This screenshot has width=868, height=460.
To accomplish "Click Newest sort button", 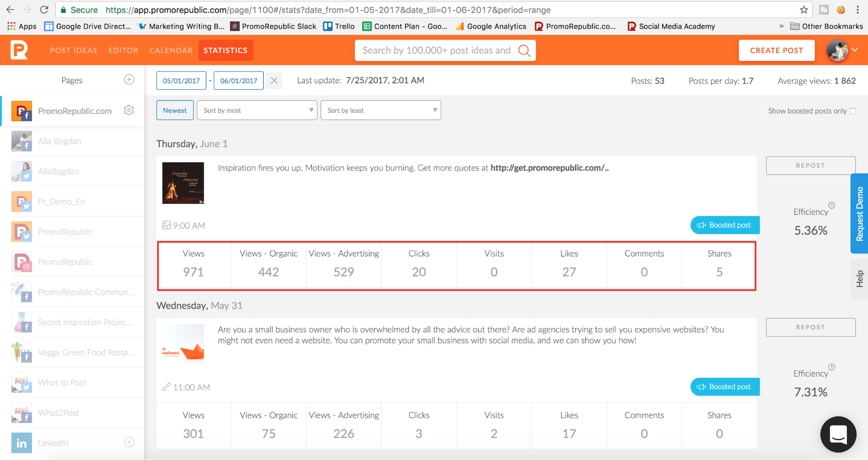I will click(175, 110).
